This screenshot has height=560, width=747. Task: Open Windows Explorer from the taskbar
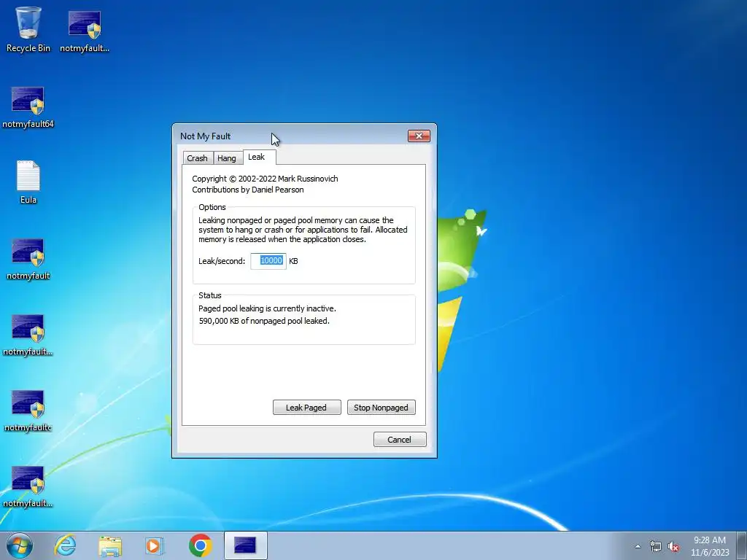(110, 545)
